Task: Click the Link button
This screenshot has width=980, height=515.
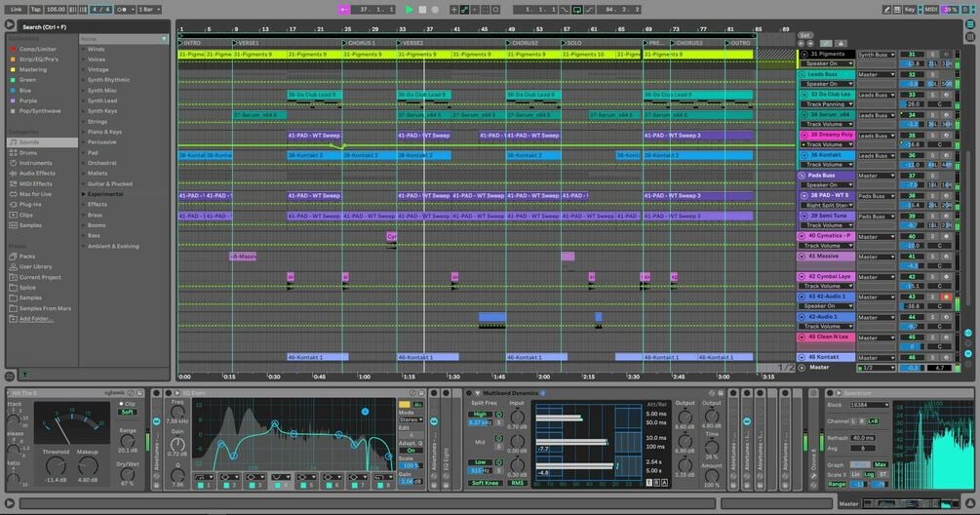Action: pos(17,10)
